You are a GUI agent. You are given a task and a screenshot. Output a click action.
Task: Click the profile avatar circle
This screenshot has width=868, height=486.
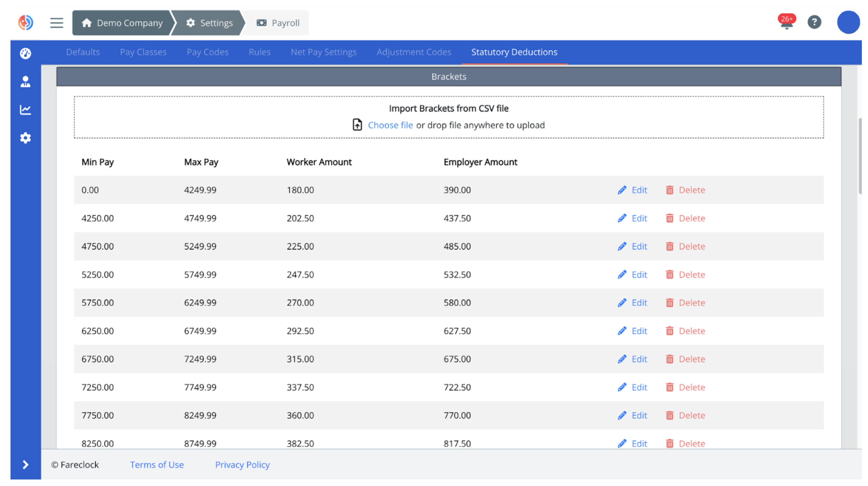click(848, 22)
